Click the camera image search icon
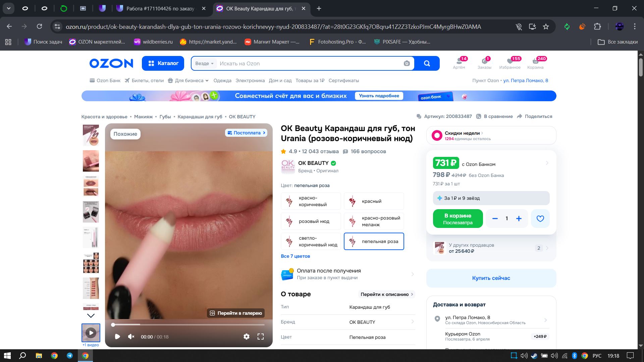 (x=407, y=63)
